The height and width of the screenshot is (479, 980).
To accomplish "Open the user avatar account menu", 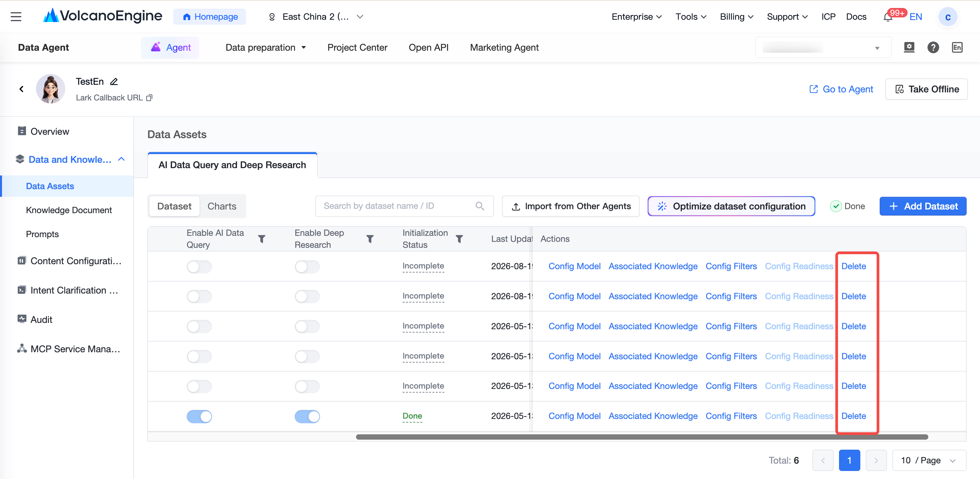I will pos(948,17).
